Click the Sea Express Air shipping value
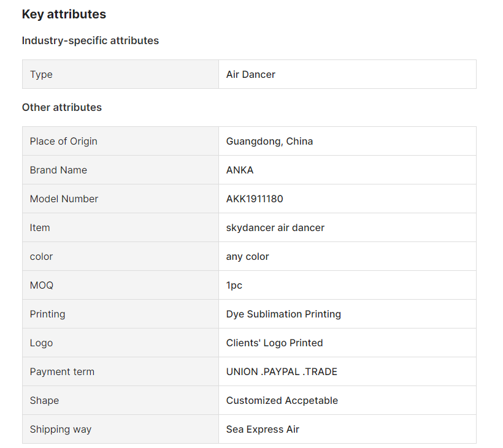This screenshot has width=503, height=448. (x=263, y=430)
